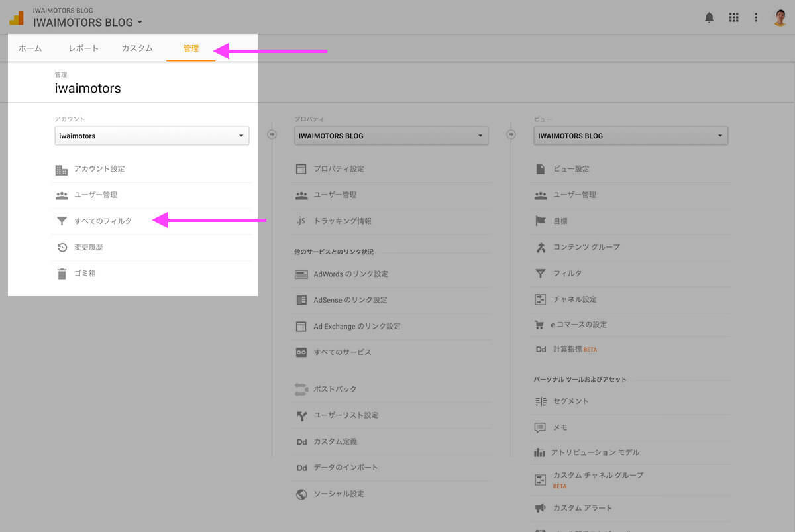
Task: Click the 目標 flag icon
Action: 541,221
